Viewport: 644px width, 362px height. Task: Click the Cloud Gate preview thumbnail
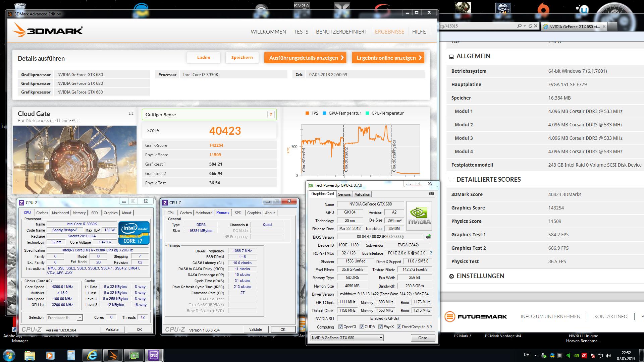[74, 160]
